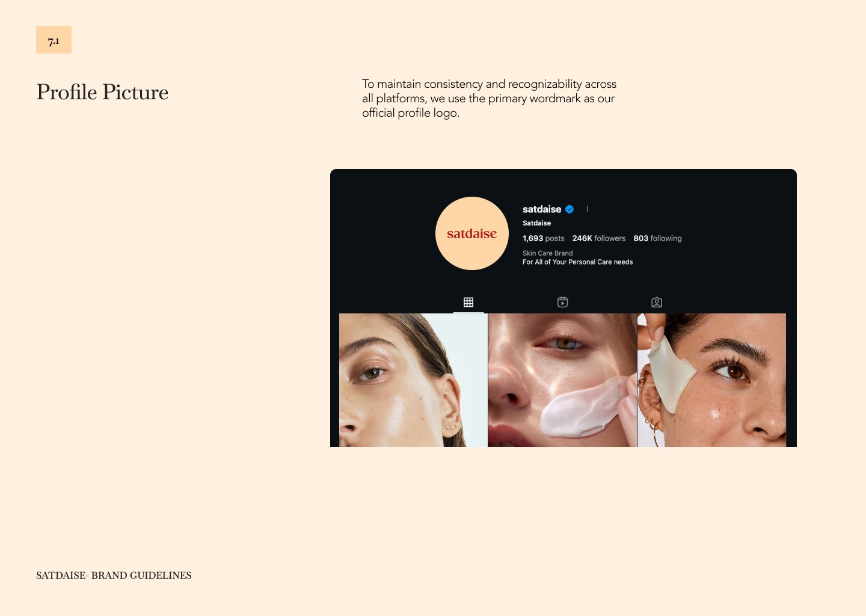The width and height of the screenshot is (866, 616).
Task: Click the Satdaise display name text
Action: (536, 223)
